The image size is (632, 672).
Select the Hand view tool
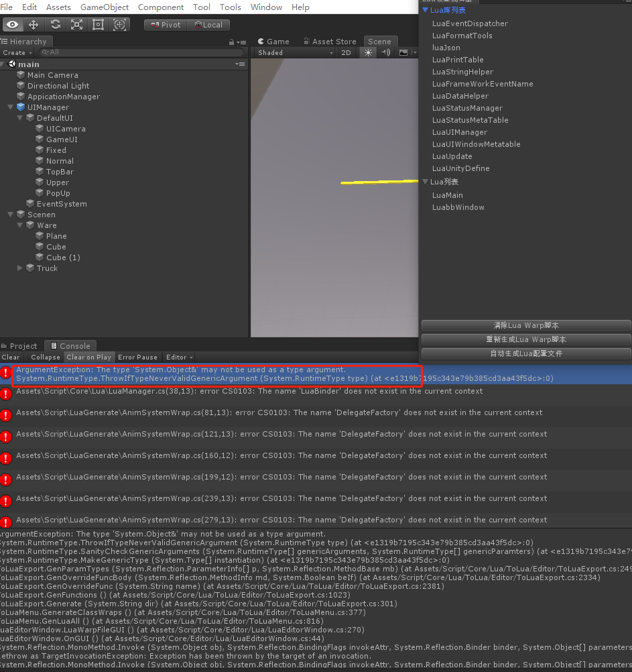(x=13, y=25)
